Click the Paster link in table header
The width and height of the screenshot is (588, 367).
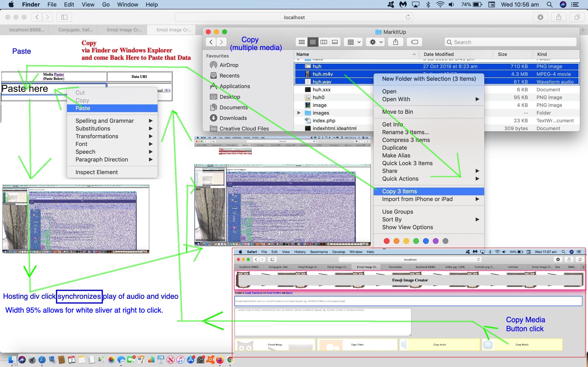(x=59, y=74)
